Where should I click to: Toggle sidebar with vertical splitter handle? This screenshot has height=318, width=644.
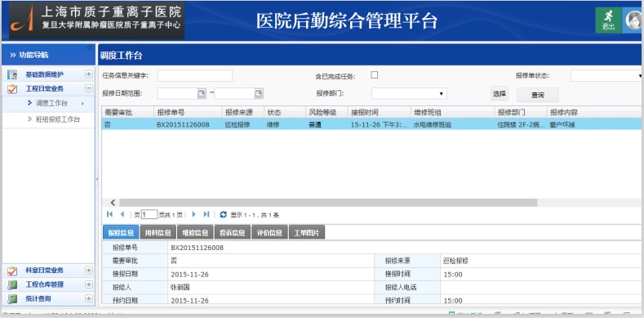(x=97, y=179)
